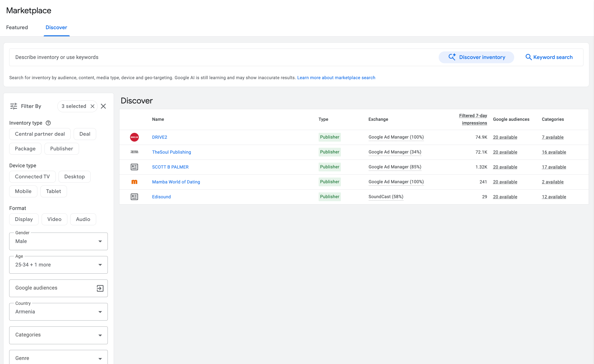Toggle Connected TV device chip
This screenshot has height=364, width=594.
[32, 176]
